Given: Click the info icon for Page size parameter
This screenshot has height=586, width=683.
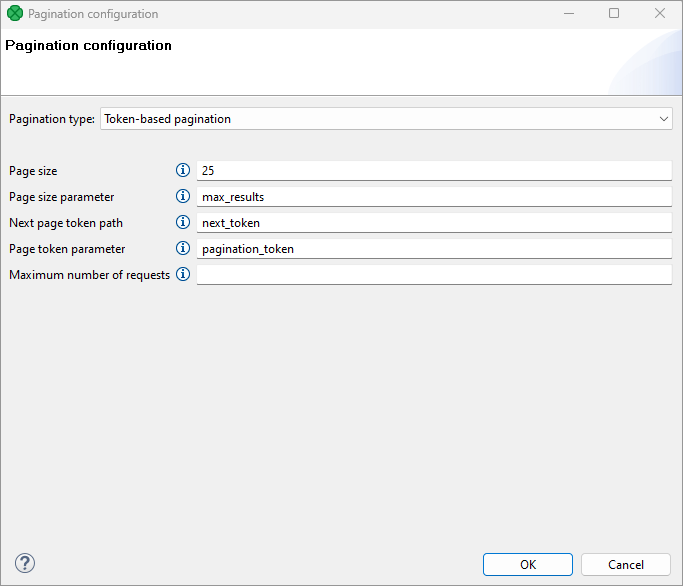Looking at the screenshot, I should (x=183, y=197).
